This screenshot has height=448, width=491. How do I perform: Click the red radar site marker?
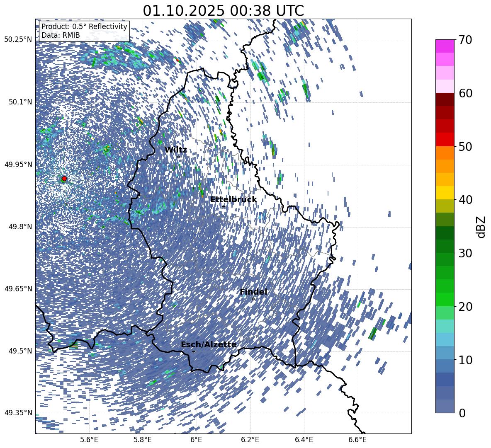(64, 178)
